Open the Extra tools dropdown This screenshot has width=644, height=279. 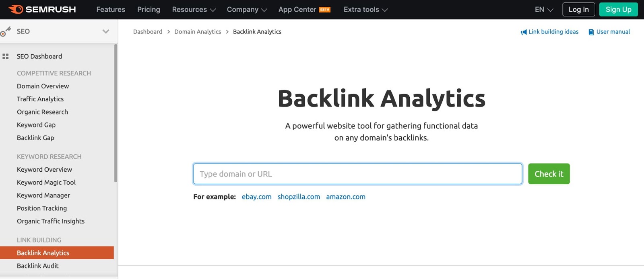pyautogui.click(x=365, y=10)
